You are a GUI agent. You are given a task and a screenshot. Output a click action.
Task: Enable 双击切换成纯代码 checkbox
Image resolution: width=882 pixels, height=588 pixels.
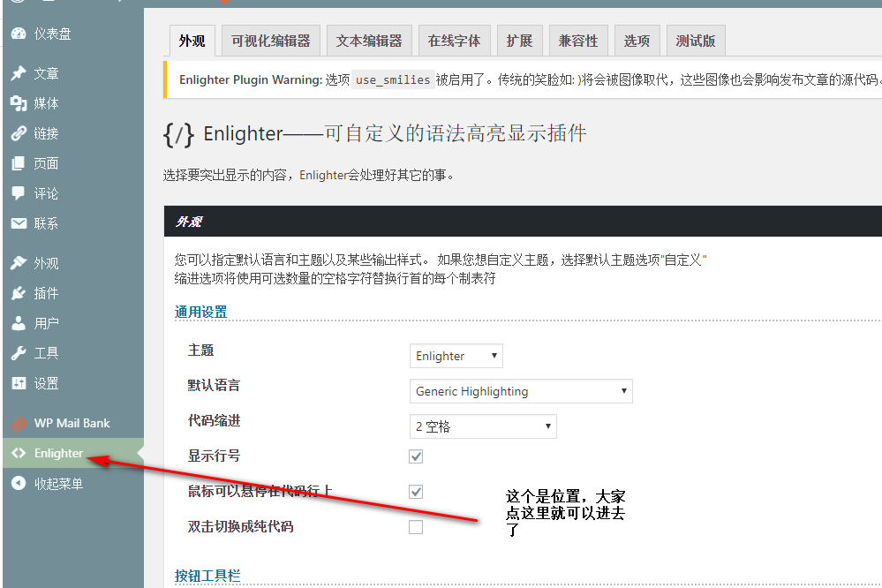tap(416, 527)
